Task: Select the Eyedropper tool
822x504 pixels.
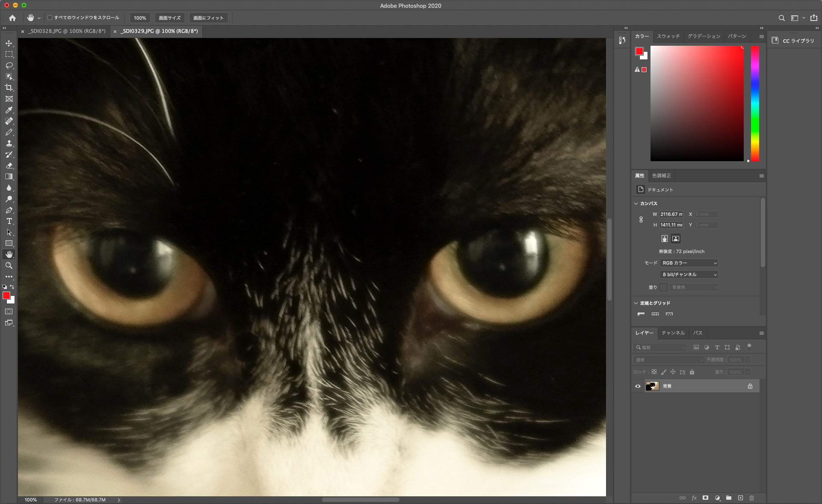Action: tap(9, 110)
